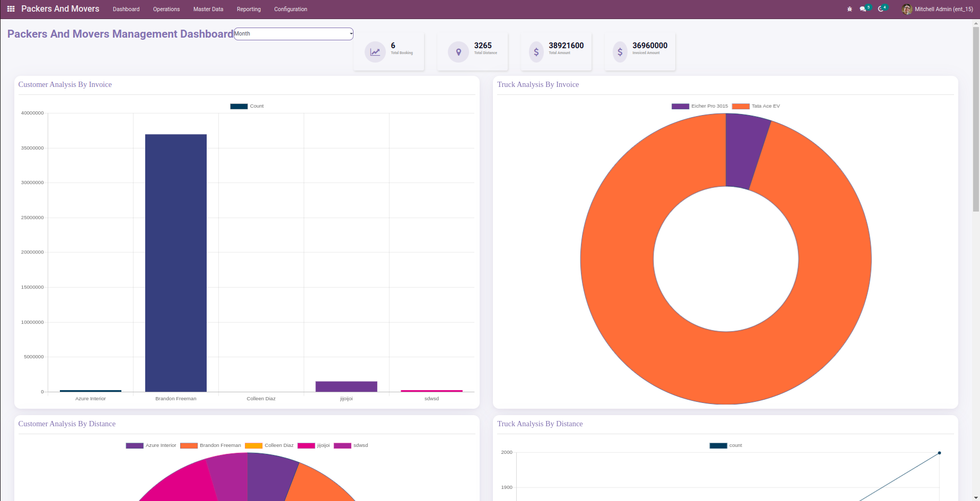This screenshot has width=980, height=501.
Task: Click the Azure Interior bar
Action: (x=91, y=391)
